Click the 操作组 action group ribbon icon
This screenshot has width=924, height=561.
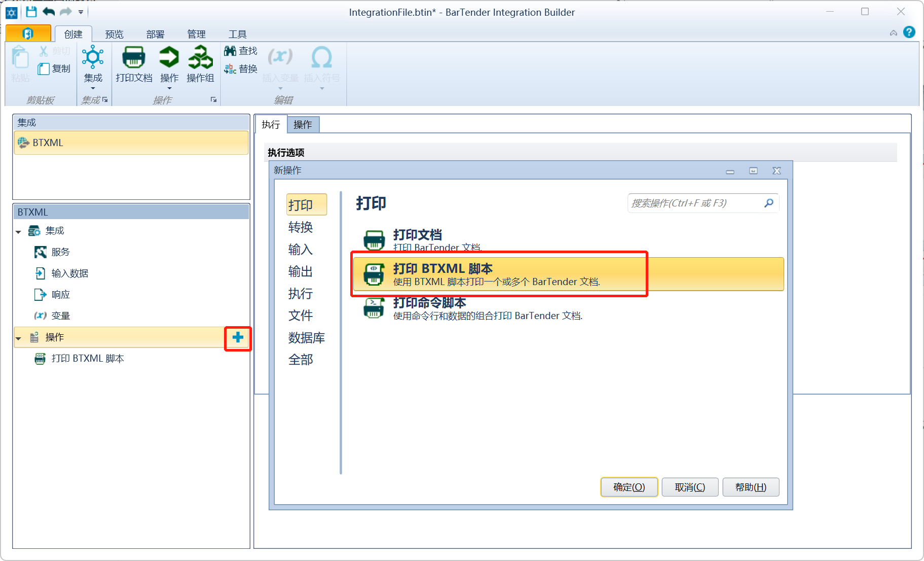click(x=200, y=64)
